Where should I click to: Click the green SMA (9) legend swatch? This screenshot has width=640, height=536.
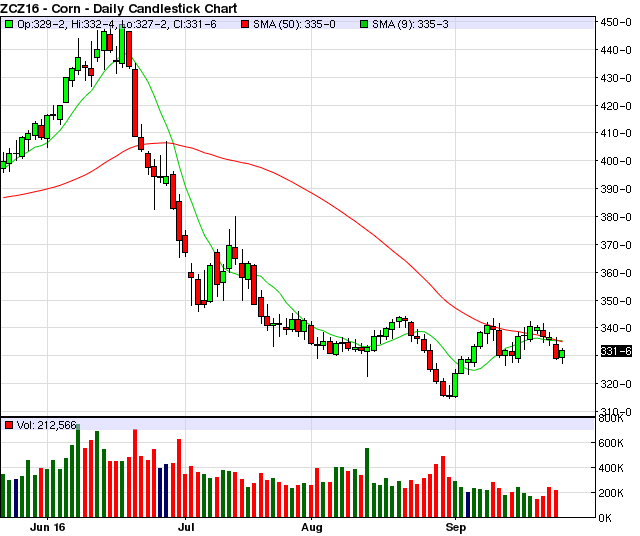coord(364,24)
